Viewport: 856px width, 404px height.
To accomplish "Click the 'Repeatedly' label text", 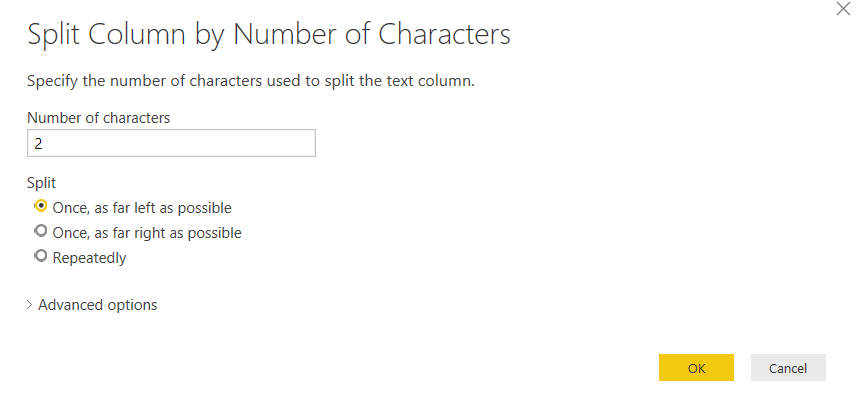I will pos(89,258).
